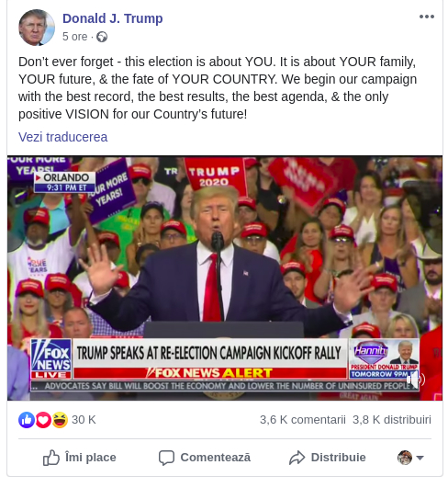
Task: Click the red heart Love reaction icon
Action: pos(43,419)
